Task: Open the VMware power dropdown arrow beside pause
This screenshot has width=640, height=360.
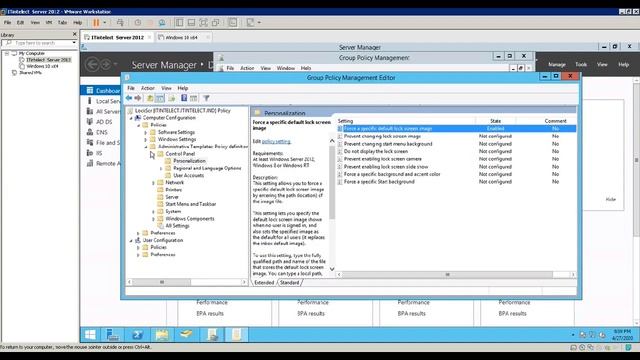Action: (104, 22)
